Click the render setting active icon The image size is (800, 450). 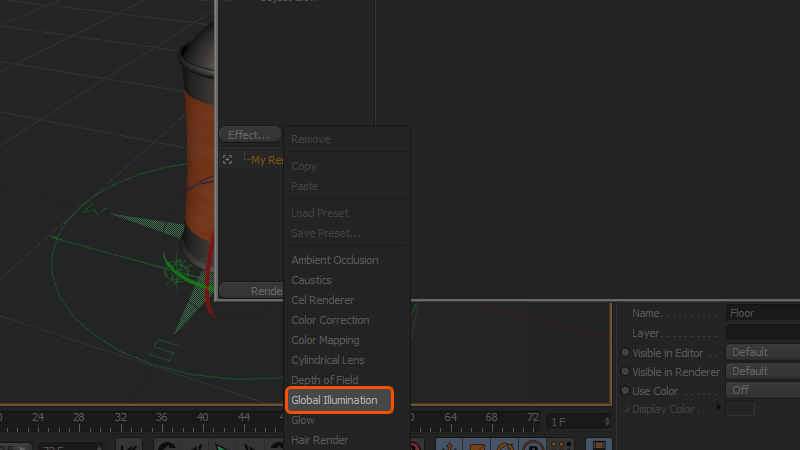[228, 159]
